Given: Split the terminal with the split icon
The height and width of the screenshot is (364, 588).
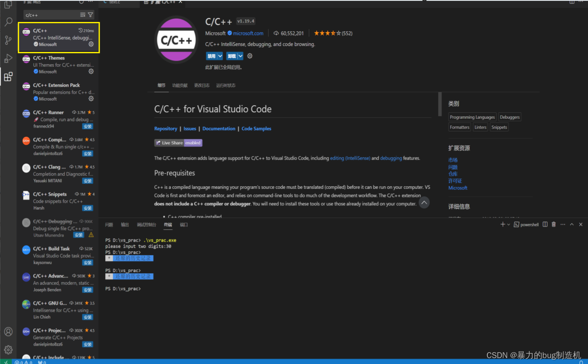Looking at the screenshot, I should point(544,224).
